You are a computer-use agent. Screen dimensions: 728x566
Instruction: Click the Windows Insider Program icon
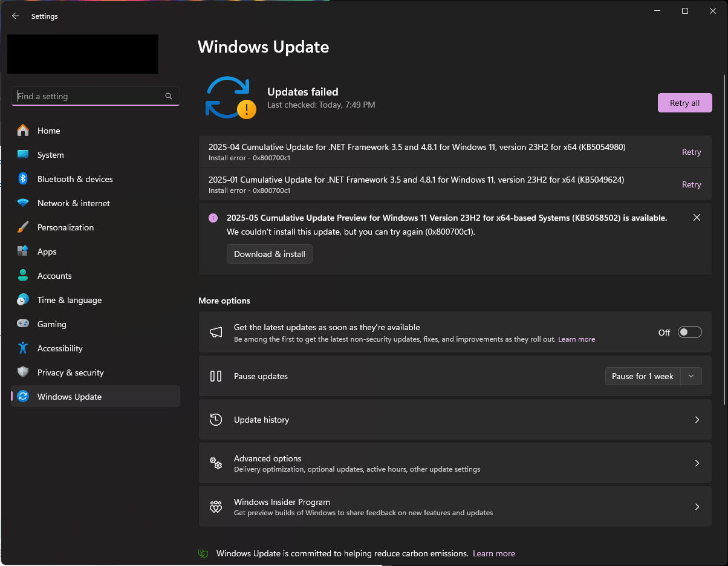[216, 507]
